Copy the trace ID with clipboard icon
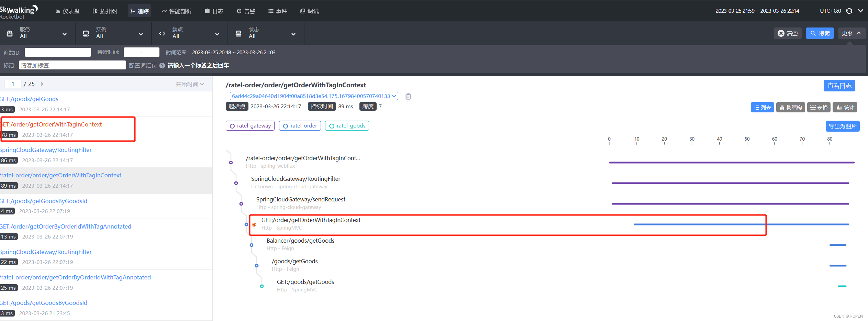The image size is (868, 321). 408,96
